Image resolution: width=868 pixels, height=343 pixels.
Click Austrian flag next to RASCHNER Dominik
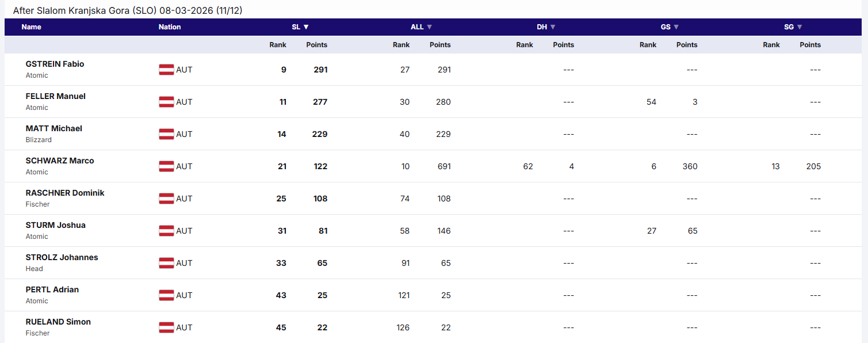pos(166,199)
